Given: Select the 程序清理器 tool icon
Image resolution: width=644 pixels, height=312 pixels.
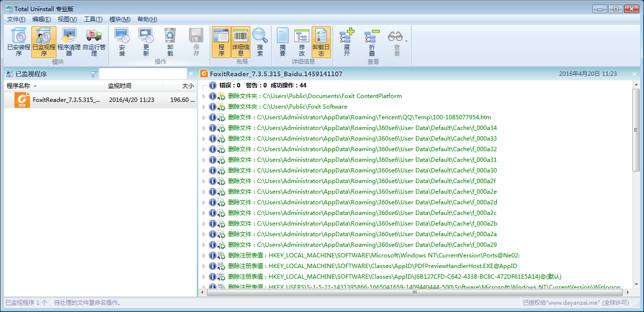Looking at the screenshot, I should [x=69, y=42].
